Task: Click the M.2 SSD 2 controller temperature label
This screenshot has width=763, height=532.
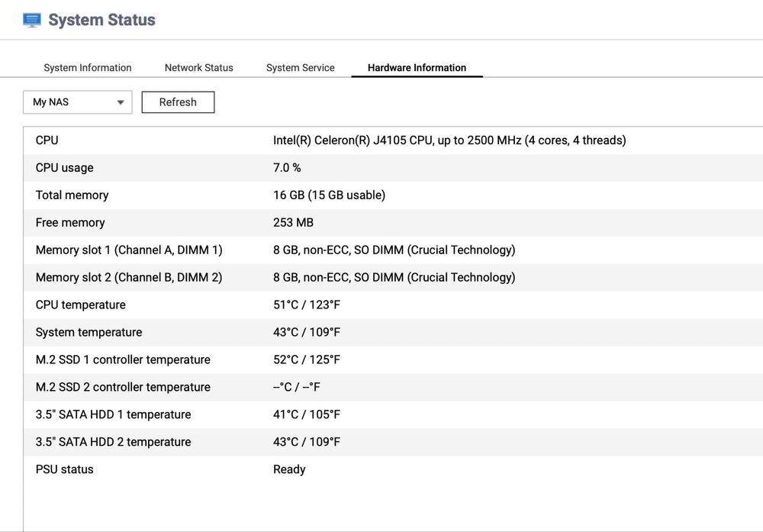Action: pos(123,387)
